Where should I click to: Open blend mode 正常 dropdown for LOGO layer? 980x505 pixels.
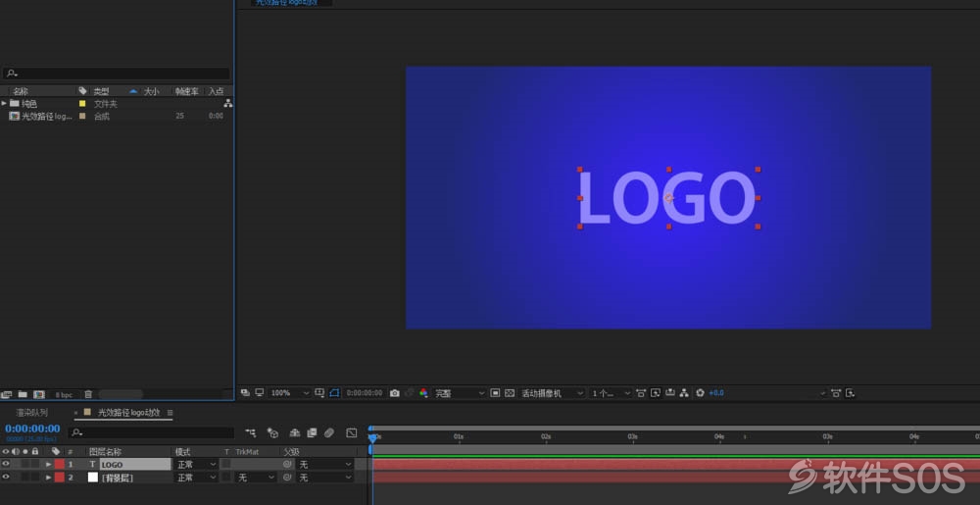click(x=196, y=465)
